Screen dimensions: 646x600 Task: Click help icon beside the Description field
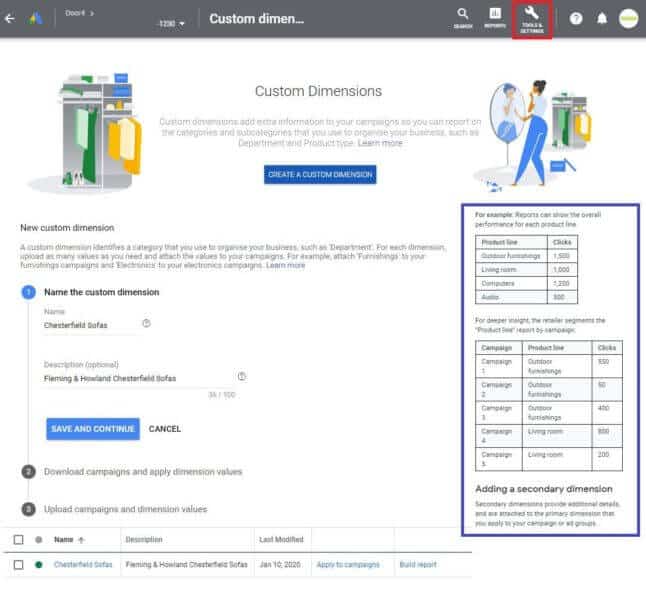tap(242, 376)
